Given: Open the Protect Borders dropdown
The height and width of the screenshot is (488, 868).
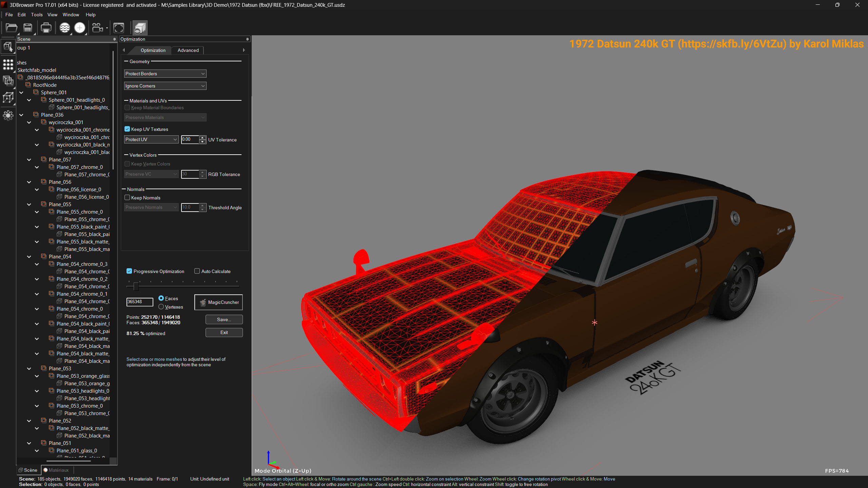Looking at the screenshot, I should click(x=165, y=74).
